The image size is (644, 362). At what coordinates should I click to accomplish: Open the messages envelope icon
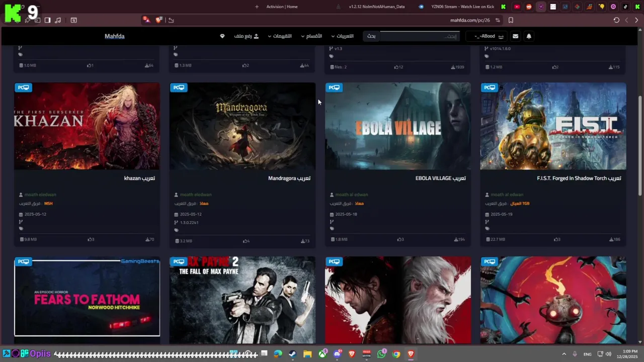coord(515,36)
